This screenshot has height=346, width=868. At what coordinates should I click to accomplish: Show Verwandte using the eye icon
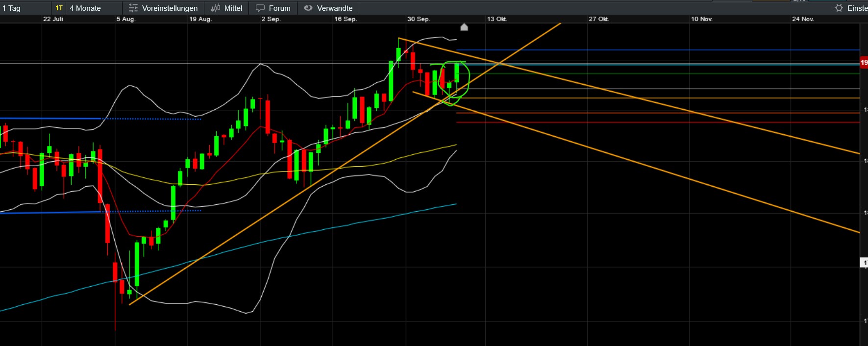point(308,8)
